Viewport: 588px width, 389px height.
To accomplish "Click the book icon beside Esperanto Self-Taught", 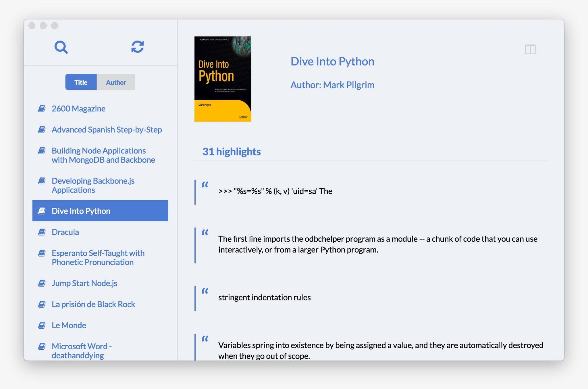I will click(x=42, y=253).
